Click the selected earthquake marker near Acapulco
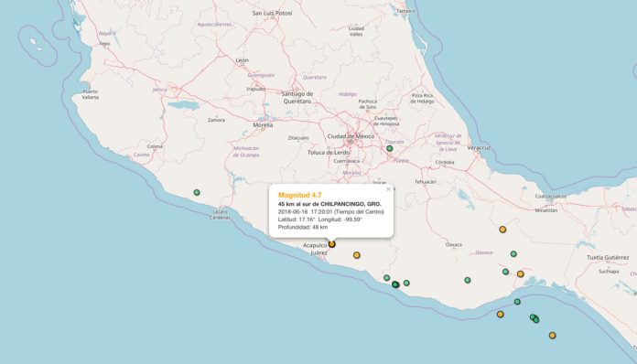Image resolution: width=637 pixels, height=364 pixels. point(332,244)
